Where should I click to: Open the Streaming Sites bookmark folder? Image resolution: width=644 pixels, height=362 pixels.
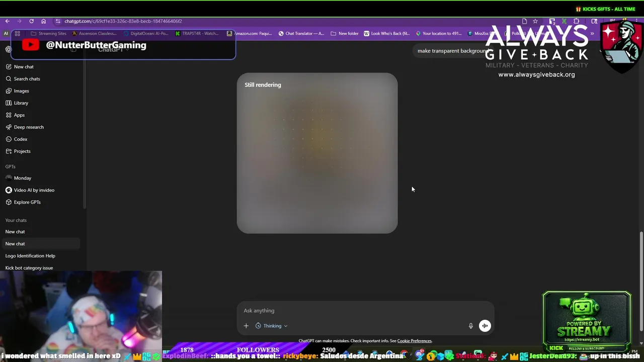pos(49,34)
